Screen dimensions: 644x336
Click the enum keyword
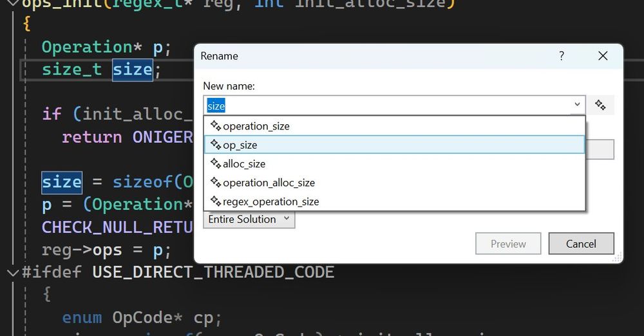pyautogui.click(x=82, y=317)
